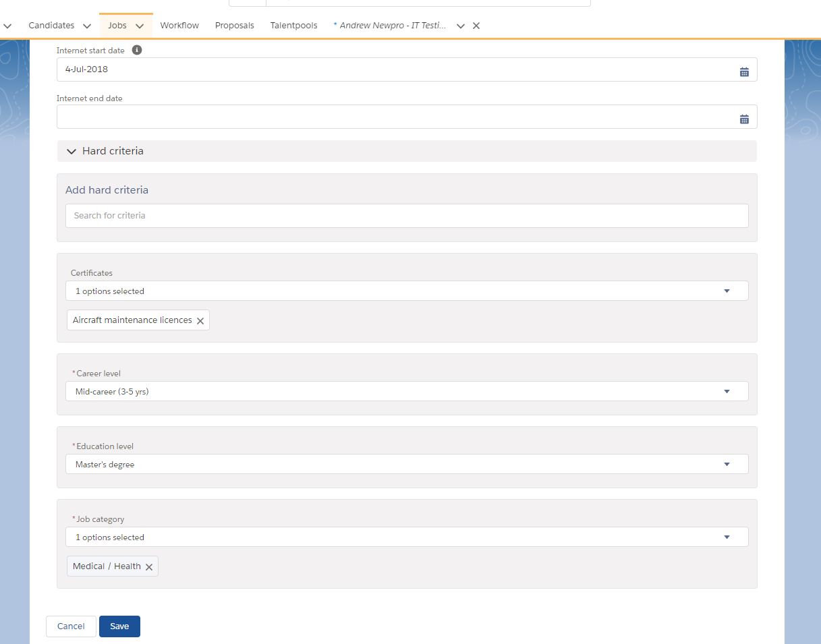
Task: Open the Certificates dropdown
Action: tap(407, 291)
